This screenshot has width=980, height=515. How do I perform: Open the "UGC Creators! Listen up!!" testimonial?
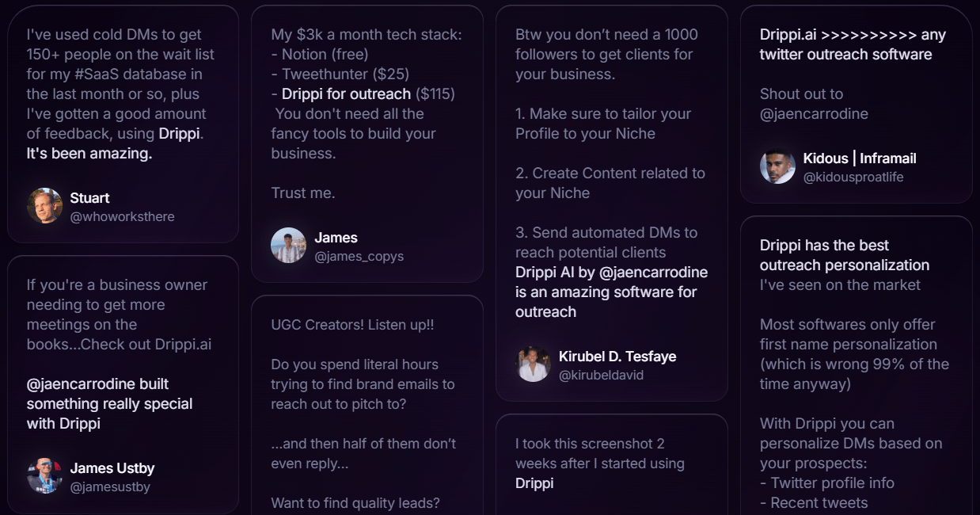[352, 325]
